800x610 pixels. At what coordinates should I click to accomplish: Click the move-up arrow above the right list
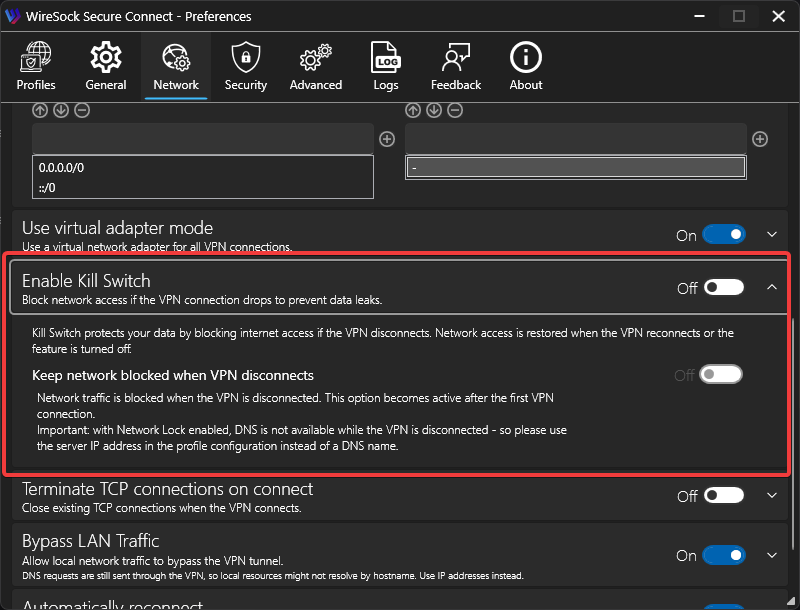point(414,111)
